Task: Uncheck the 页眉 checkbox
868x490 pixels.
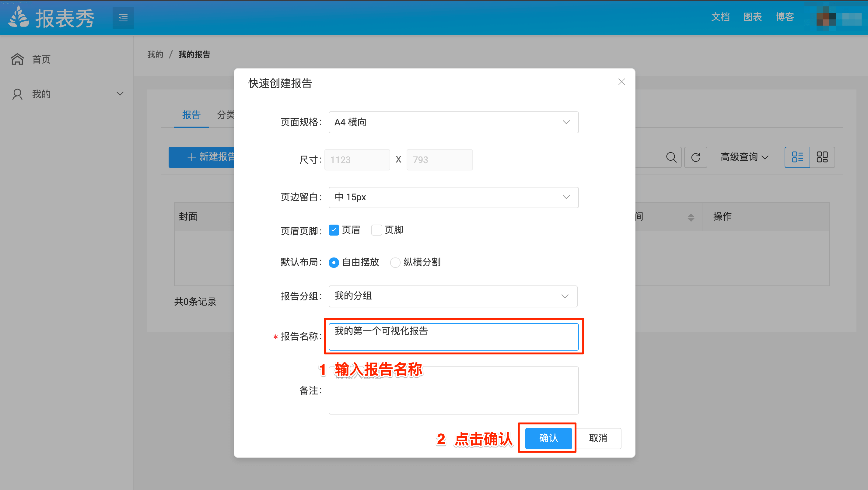Action: 334,230
